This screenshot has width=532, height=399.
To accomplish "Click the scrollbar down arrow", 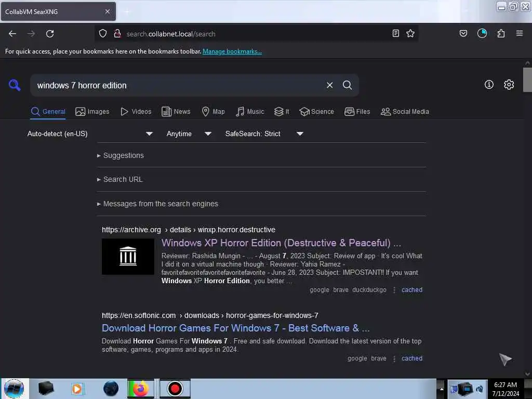I will click(x=527, y=374).
